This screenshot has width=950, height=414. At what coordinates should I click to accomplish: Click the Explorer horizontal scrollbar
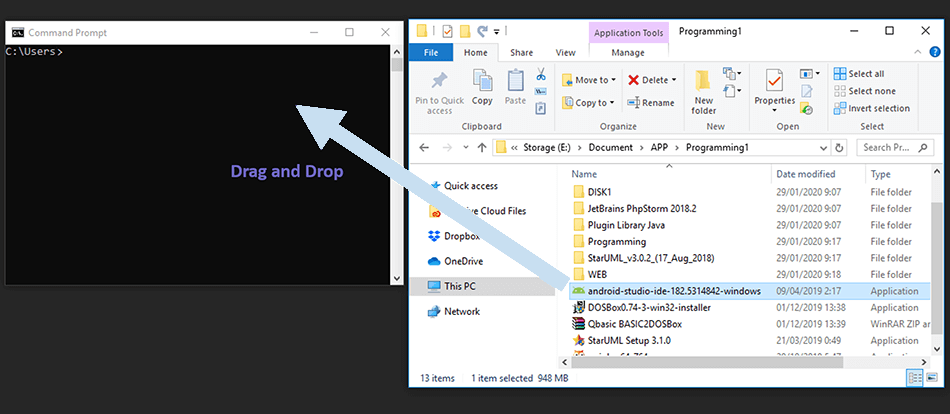[742, 362]
